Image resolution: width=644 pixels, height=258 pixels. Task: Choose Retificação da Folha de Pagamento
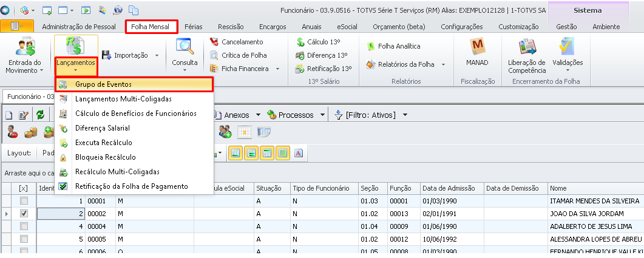(x=134, y=186)
